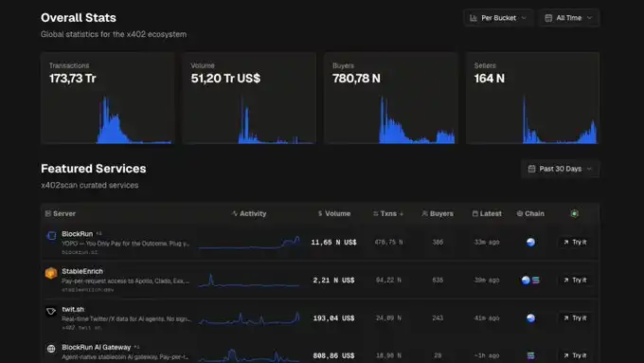The height and width of the screenshot is (363, 644).
Task: Click the 193,04 US$ volume value
Action: pyautogui.click(x=333, y=318)
